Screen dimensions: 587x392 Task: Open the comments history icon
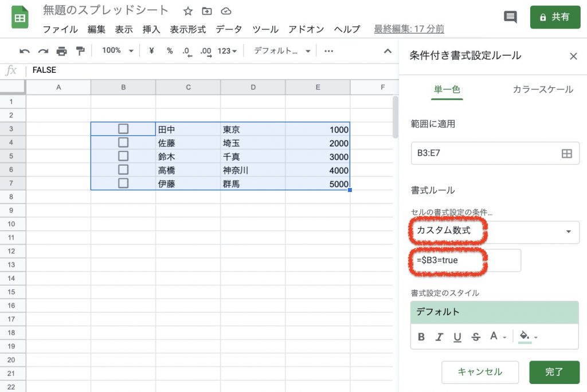point(510,17)
